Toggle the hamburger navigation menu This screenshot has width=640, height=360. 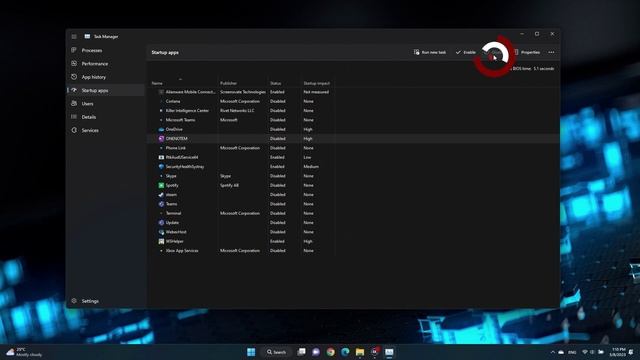[74, 37]
